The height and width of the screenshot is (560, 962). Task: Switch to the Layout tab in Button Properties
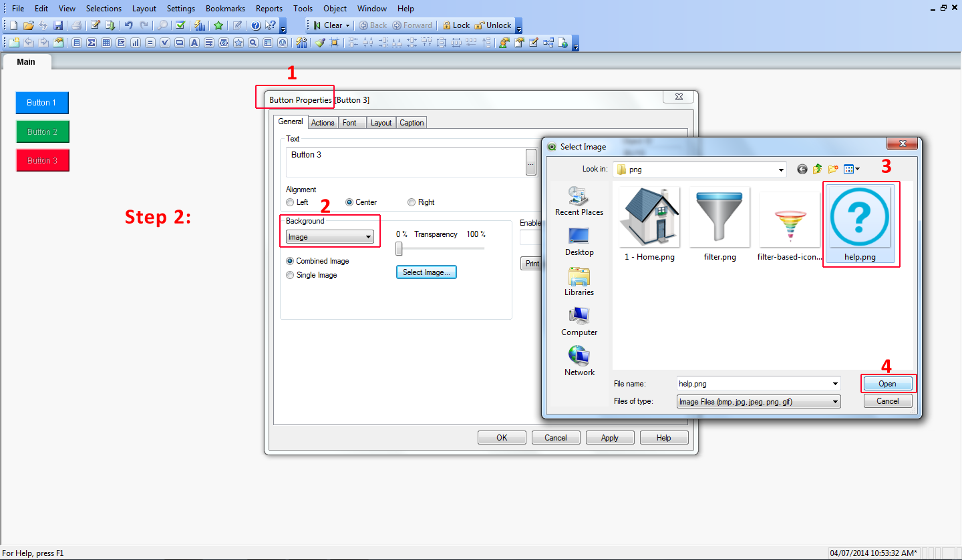click(x=381, y=123)
